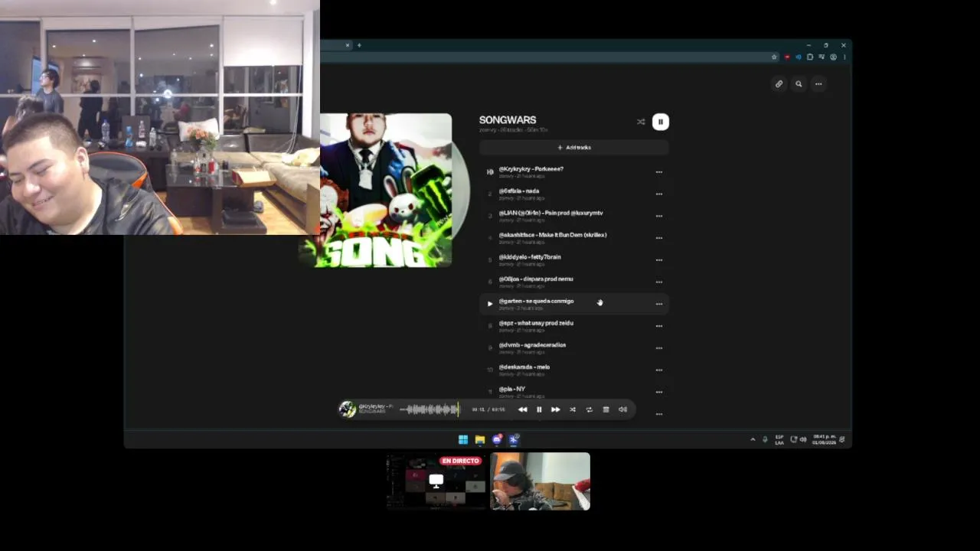
Task: Open the Windows Start menu
Action: click(463, 439)
